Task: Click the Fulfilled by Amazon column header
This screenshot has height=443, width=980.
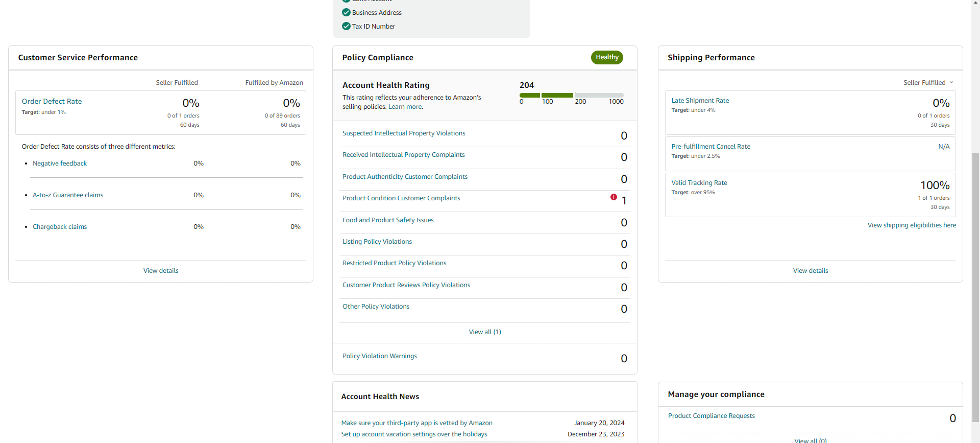Action: tap(274, 83)
